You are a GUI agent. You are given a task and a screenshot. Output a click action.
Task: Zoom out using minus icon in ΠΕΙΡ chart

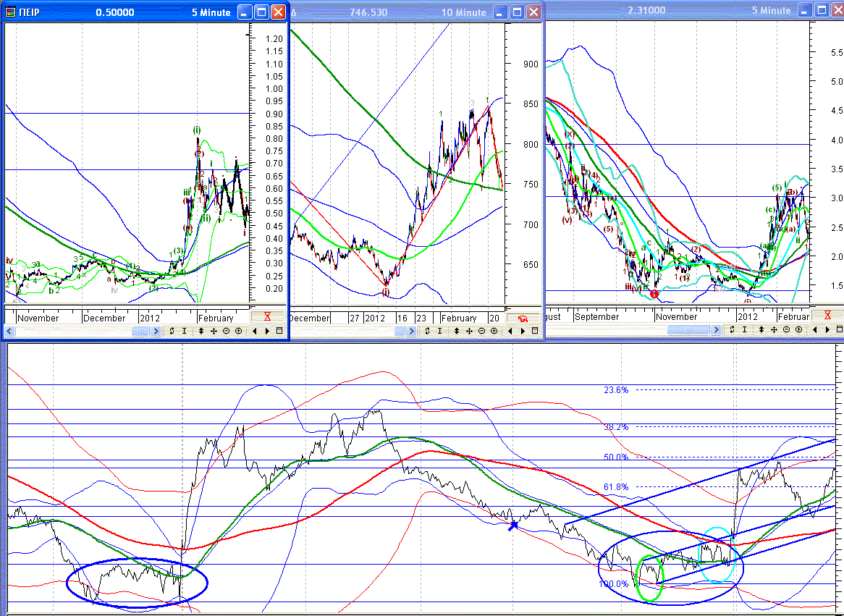click(226, 331)
